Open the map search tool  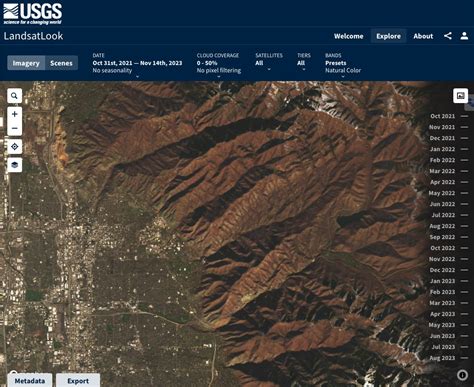click(14, 96)
